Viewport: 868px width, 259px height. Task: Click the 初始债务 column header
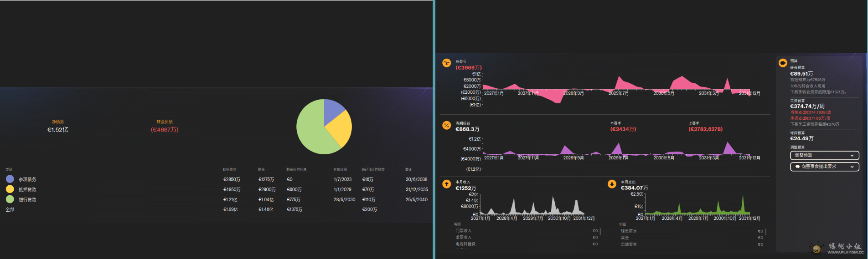229,169
